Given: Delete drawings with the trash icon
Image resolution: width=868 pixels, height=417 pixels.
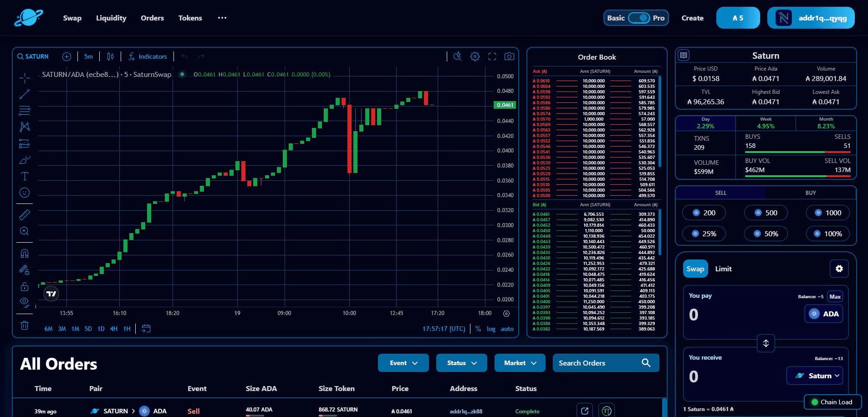Looking at the screenshot, I should (x=25, y=325).
